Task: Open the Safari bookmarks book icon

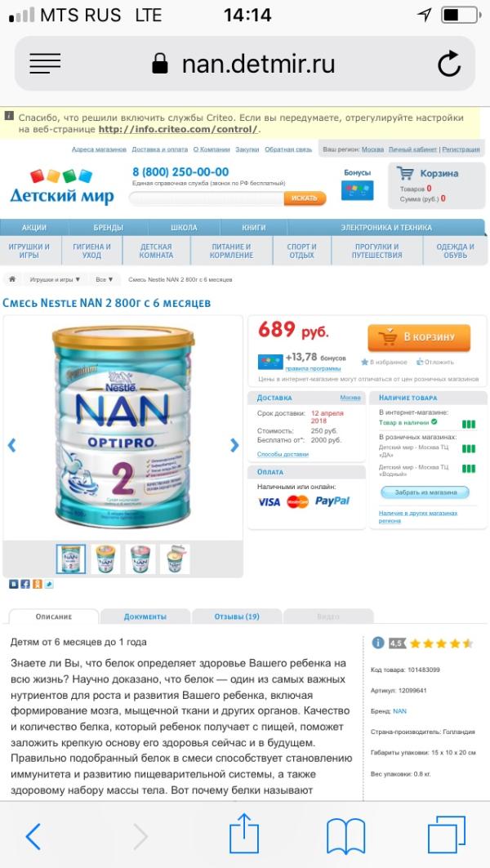Action: (x=345, y=836)
